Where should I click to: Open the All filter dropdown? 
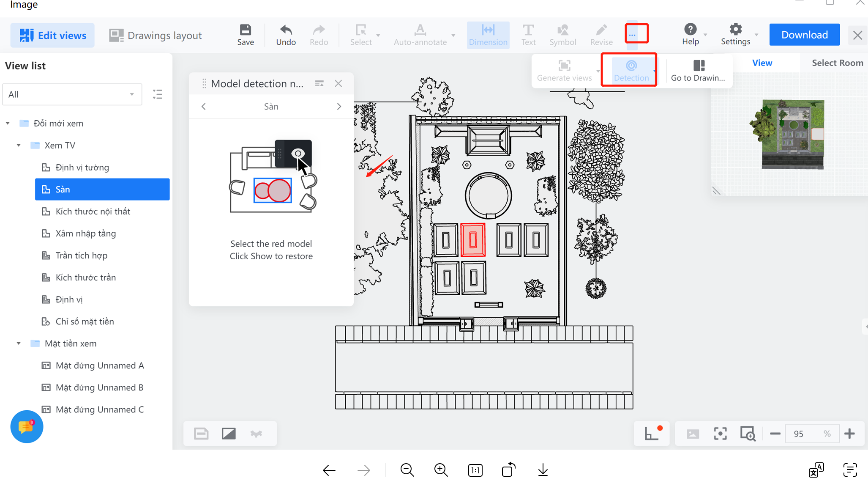(72, 94)
